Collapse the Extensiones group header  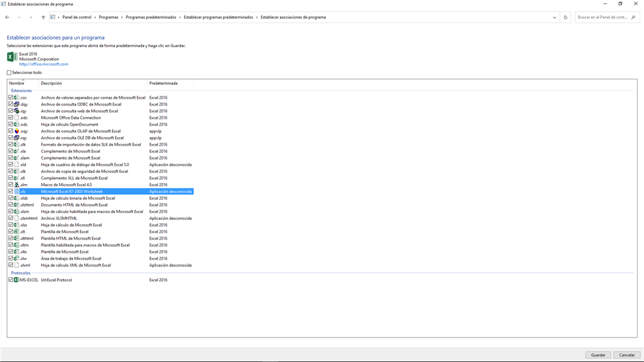click(21, 90)
